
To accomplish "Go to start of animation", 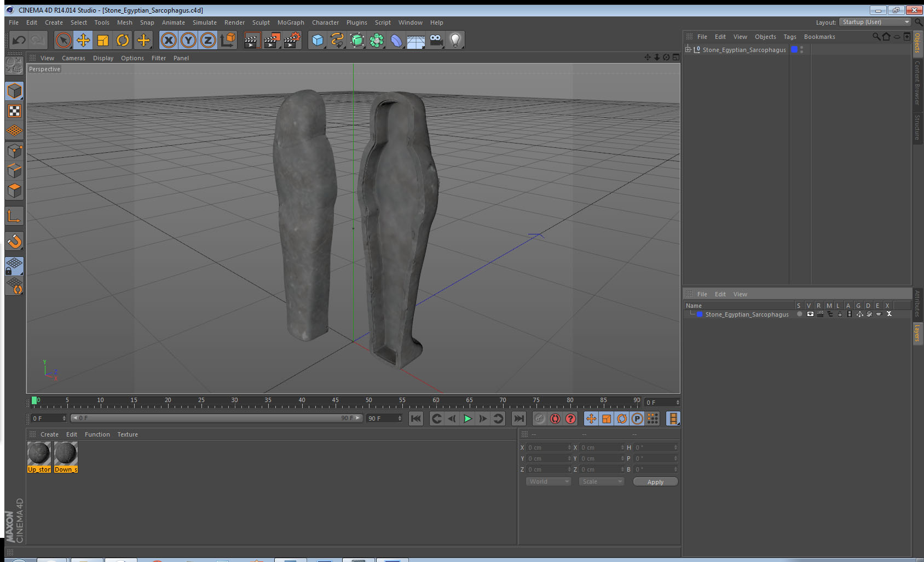I will tap(416, 418).
